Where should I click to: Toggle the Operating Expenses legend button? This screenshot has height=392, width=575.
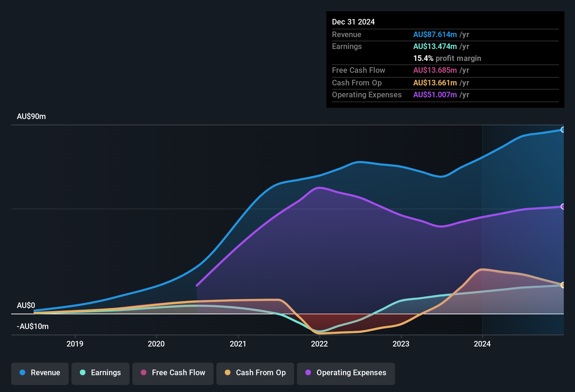pyautogui.click(x=346, y=373)
